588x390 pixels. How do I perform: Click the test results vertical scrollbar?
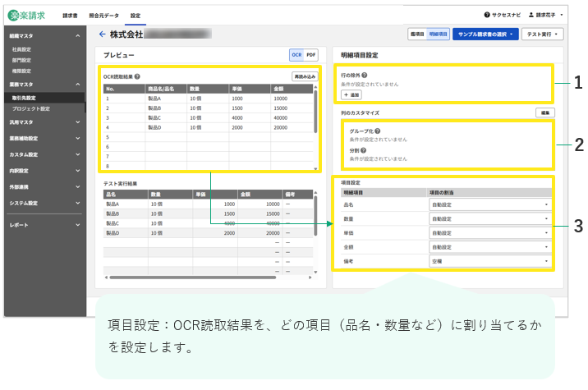pos(315,216)
